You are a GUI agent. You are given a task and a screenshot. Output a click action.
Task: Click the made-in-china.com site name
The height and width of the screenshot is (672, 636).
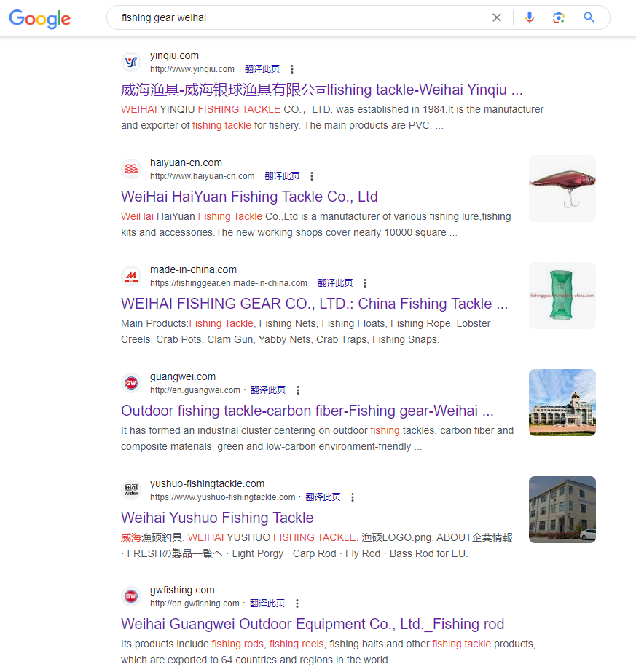pos(193,270)
